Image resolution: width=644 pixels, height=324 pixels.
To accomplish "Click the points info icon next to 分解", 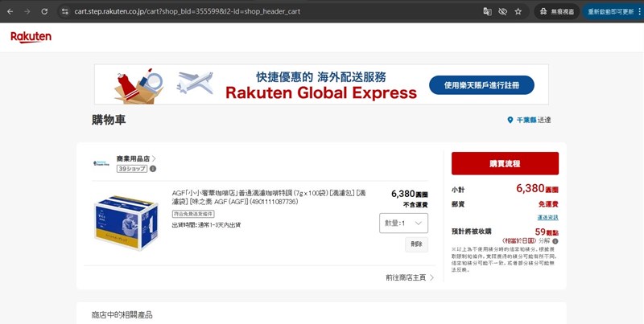I will [x=555, y=240].
